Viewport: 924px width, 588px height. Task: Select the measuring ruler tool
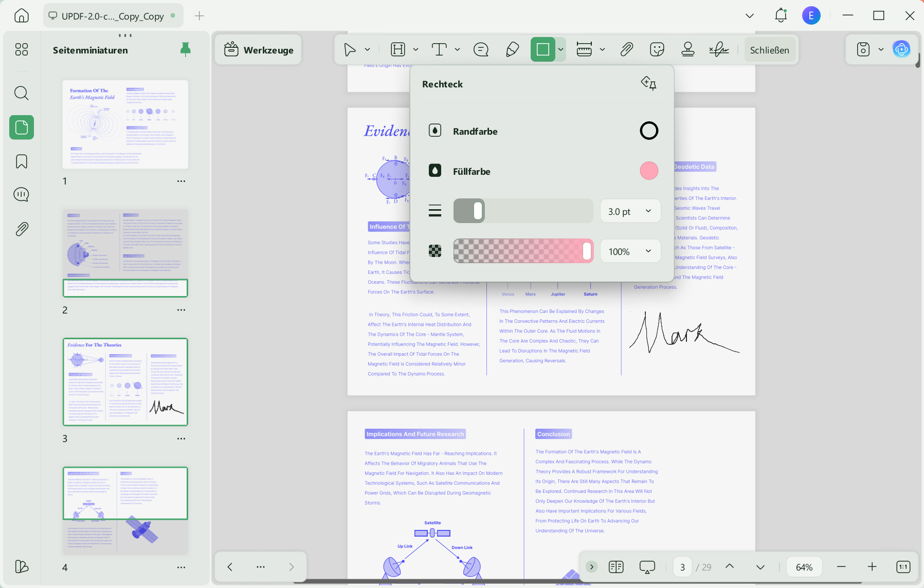click(x=584, y=49)
